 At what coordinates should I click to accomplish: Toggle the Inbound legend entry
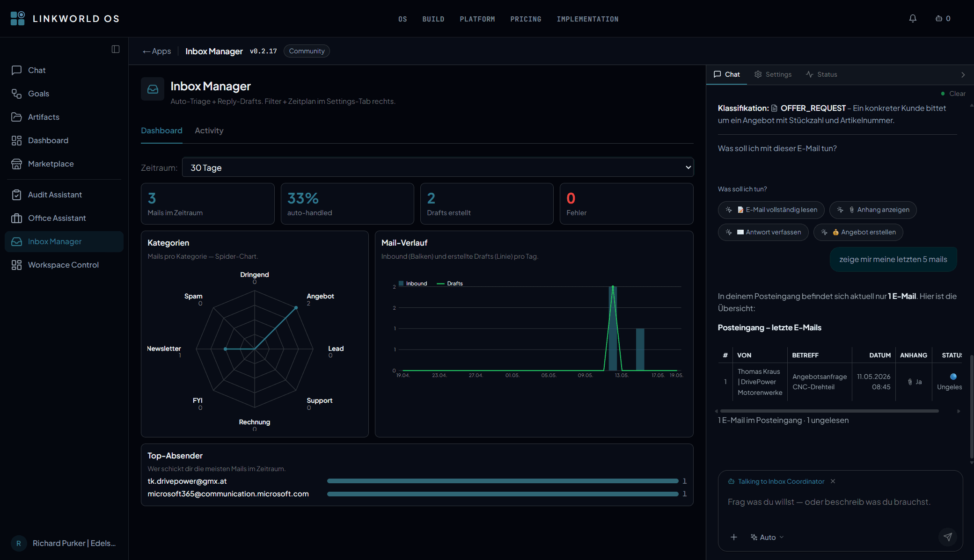pyautogui.click(x=412, y=284)
